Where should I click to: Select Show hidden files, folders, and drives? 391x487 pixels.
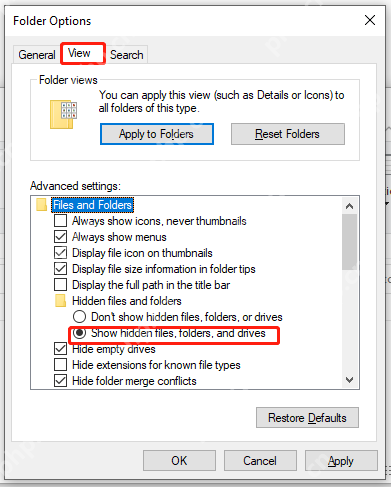tap(79, 333)
